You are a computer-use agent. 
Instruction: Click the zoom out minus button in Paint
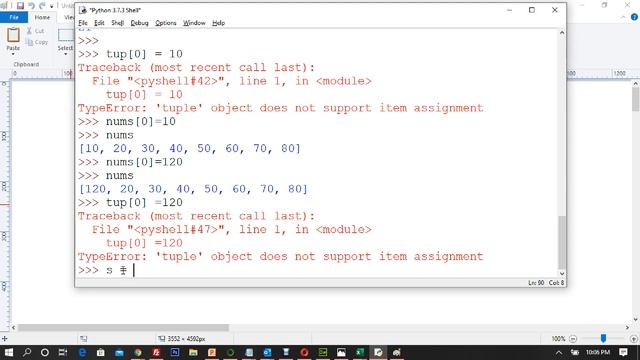pos(573,339)
